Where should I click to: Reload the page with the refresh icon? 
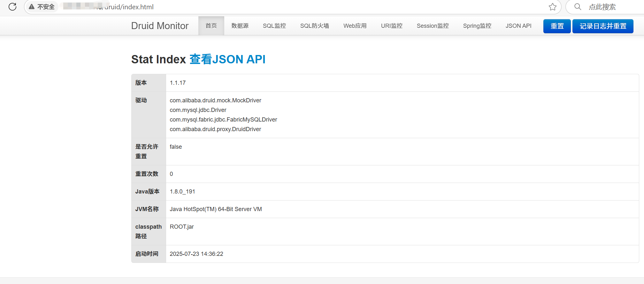pos(12,7)
